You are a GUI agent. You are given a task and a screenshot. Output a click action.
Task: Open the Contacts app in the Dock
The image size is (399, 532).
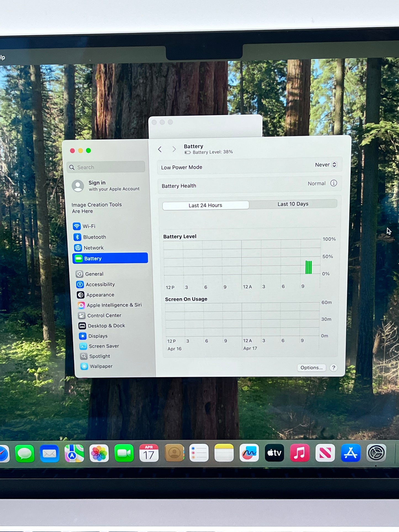tap(174, 453)
